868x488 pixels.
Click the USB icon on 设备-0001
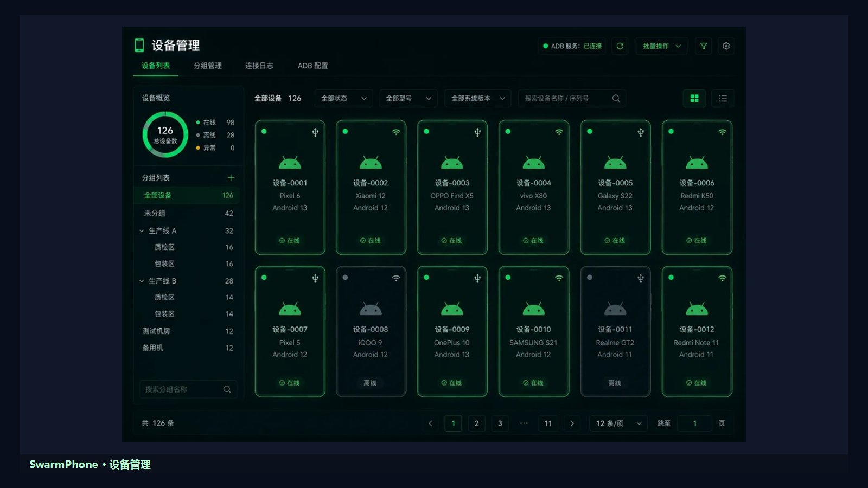coord(315,132)
